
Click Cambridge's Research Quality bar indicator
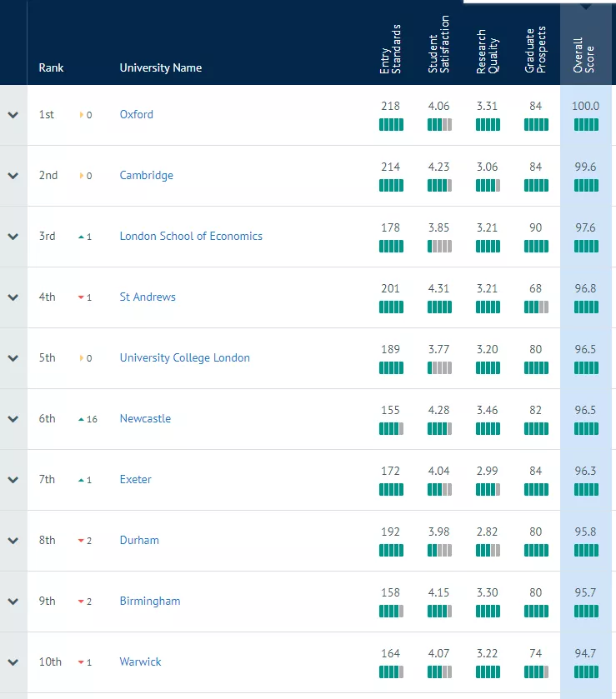(488, 186)
